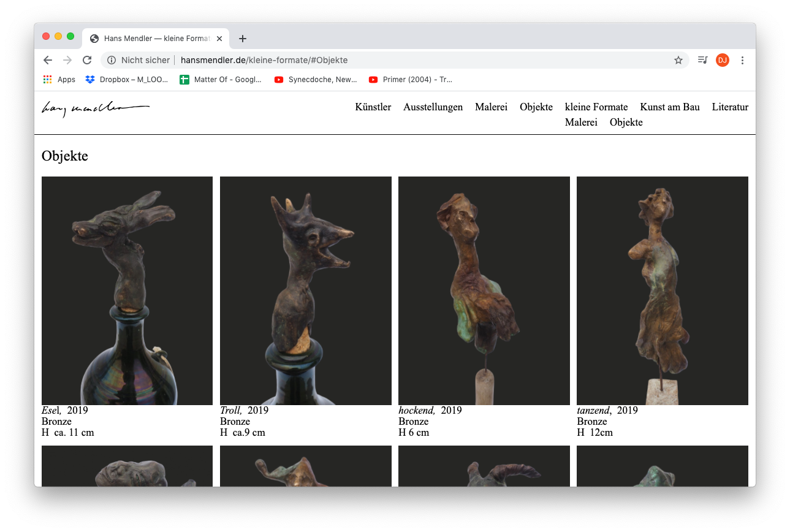Open Chrome's three-dot menu

pos(742,60)
